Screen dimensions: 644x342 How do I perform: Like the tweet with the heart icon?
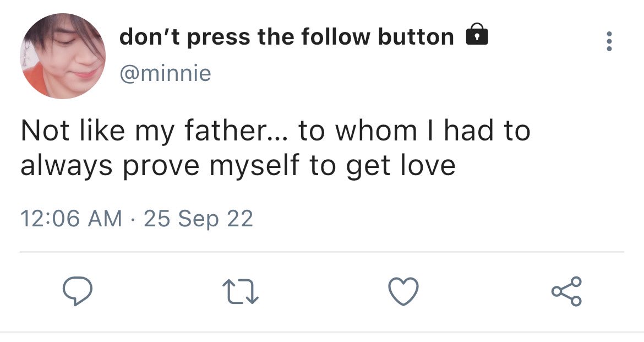point(404,291)
